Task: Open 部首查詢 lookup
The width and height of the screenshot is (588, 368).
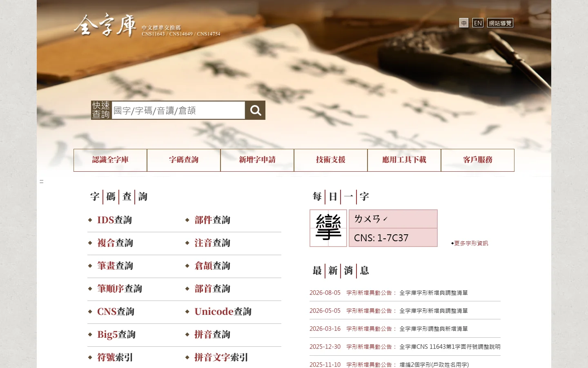Action: pos(212,289)
